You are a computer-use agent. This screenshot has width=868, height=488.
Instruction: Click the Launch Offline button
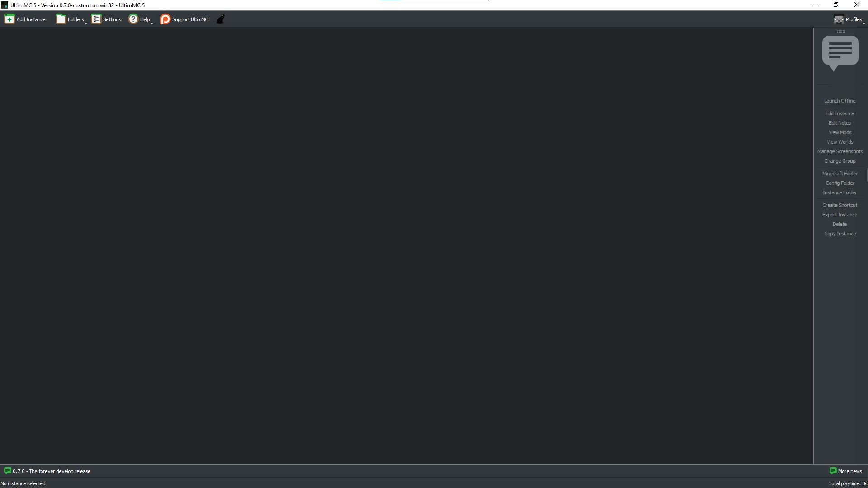pyautogui.click(x=840, y=101)
